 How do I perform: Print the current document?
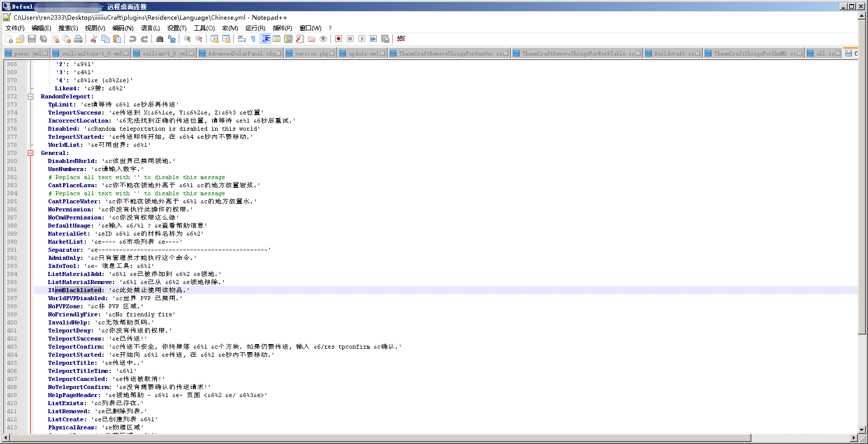[x=78, y=39]
